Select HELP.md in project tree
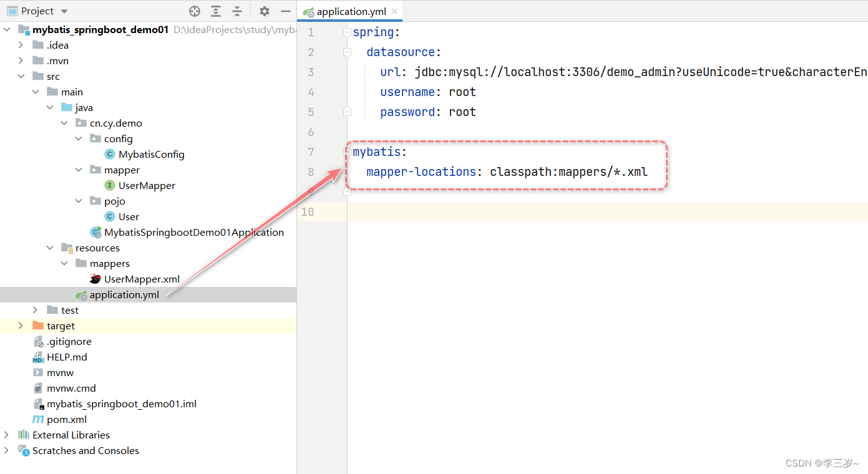 (x=67, y=357)
